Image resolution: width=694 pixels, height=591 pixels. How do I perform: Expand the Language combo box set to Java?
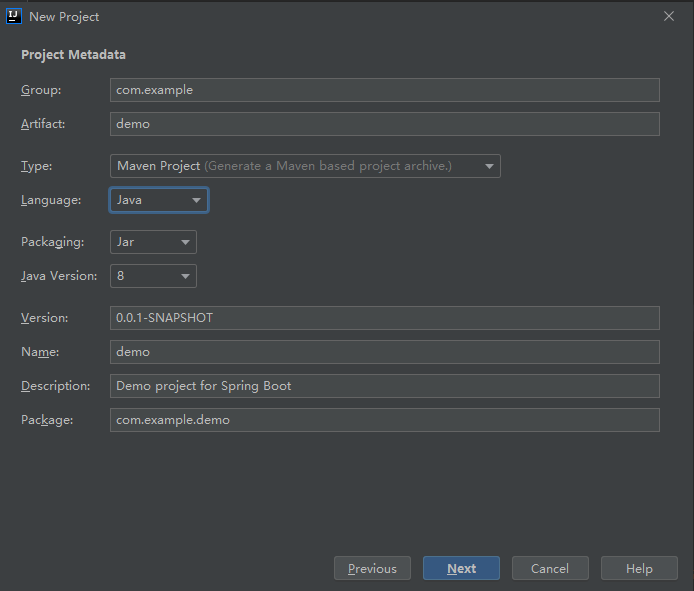pyautogui.click(x=159, y=200)
